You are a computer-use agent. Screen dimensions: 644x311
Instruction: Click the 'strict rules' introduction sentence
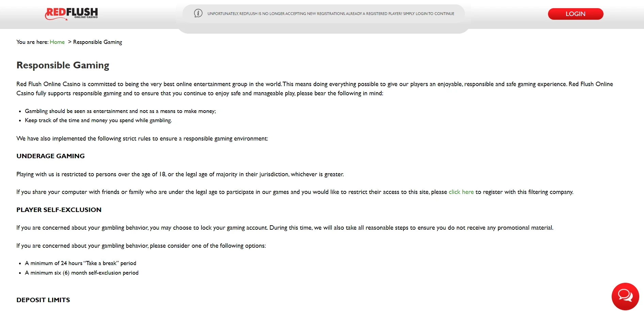coord(142,138)
